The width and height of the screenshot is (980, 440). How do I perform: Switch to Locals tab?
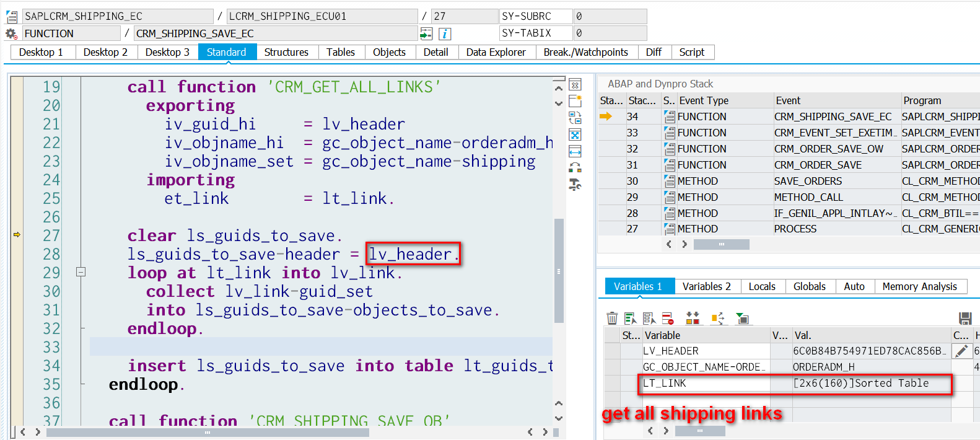point(762,286)
